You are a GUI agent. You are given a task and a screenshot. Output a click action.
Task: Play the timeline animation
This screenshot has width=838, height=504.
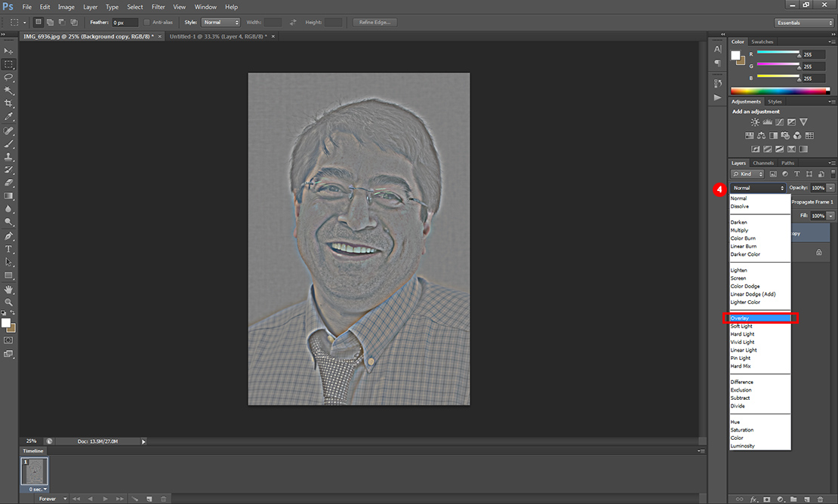pyautogui.click(x=105, y=499)
